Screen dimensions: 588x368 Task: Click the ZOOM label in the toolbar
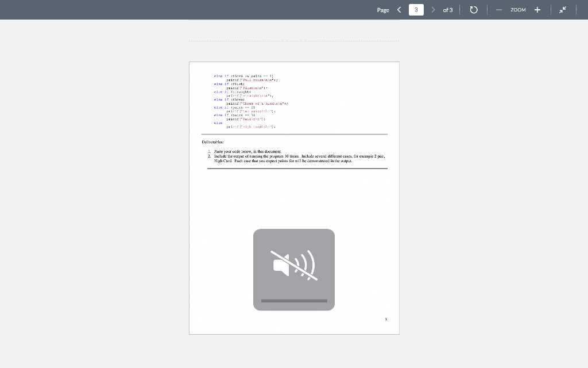click(x=517, y=10)
